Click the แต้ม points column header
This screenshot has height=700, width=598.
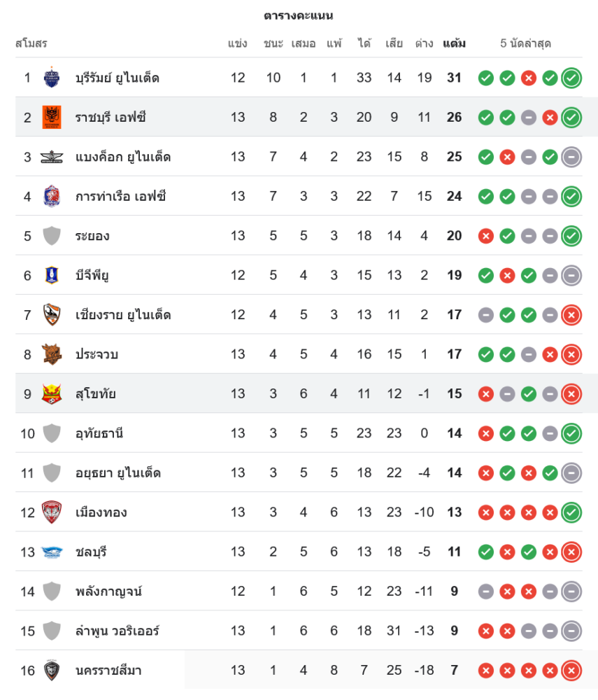click(x=454, y=43)
